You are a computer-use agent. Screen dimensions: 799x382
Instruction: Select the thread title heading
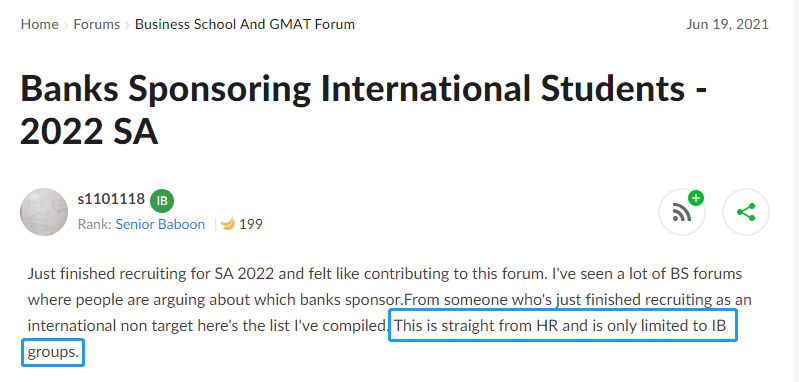click(x=364, y=110)
